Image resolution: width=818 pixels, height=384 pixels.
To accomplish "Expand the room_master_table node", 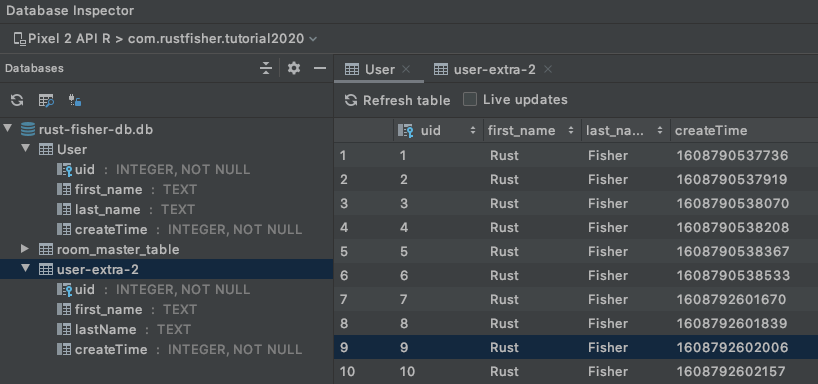I will point(25,249).
